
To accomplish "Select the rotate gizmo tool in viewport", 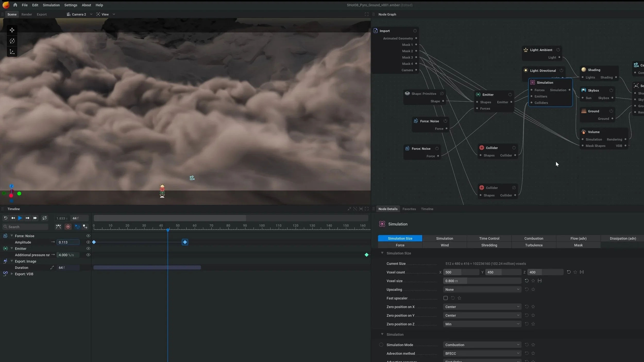I will click(x=12, y=41).
